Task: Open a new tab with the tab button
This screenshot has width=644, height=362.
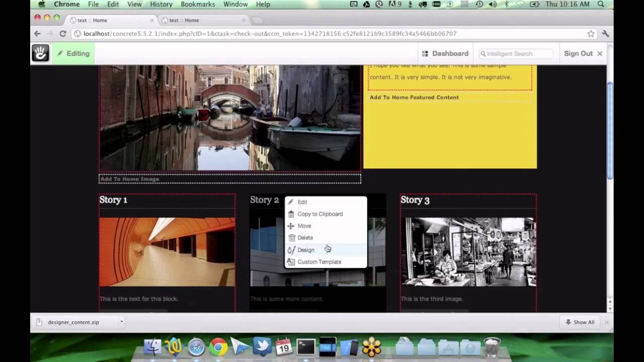Action: tap(257, 20)
